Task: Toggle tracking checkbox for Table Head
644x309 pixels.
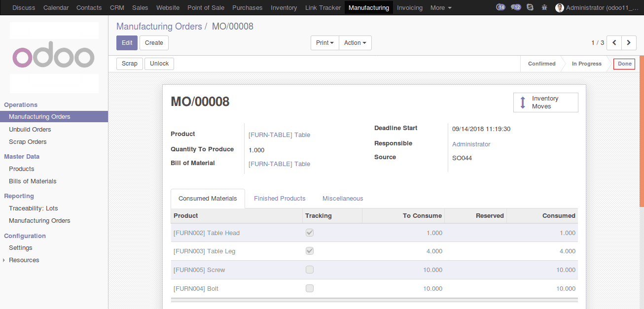Action: click(x=310, y=233)
